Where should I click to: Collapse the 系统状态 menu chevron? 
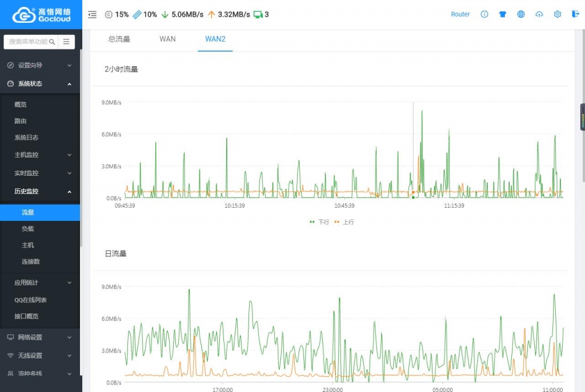[x=69, y=84]
